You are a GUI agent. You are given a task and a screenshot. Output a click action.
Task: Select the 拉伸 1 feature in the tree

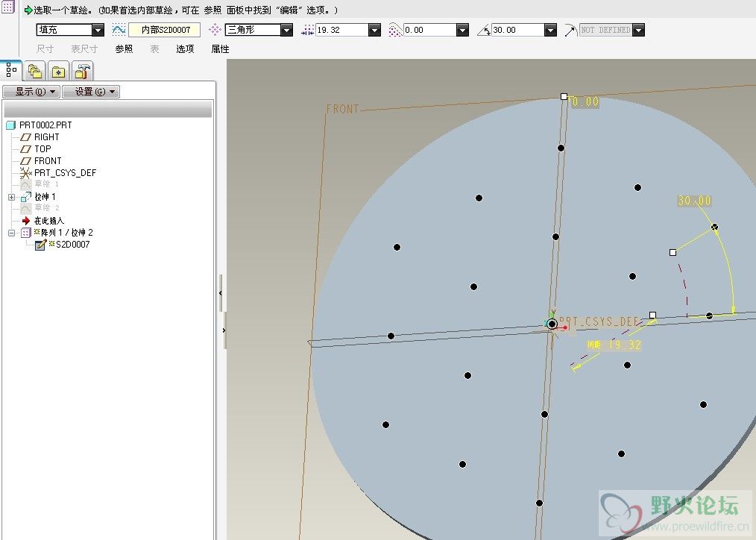coord(45,197)
